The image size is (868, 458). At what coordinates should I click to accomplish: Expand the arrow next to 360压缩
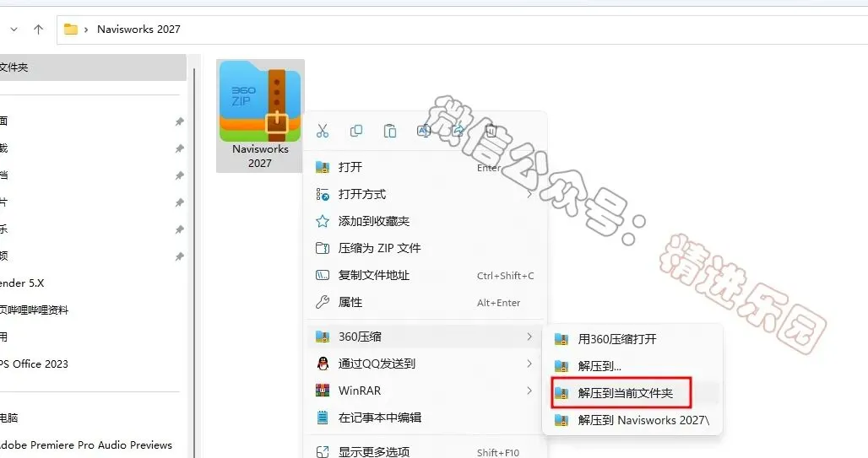click(x=529, y=337)
